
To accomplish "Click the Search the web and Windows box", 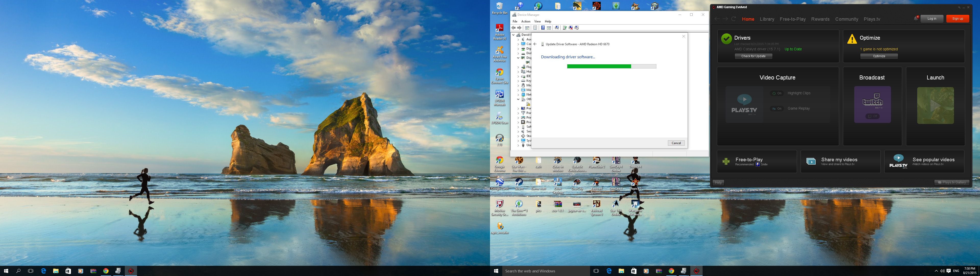I will click(546, 271).
